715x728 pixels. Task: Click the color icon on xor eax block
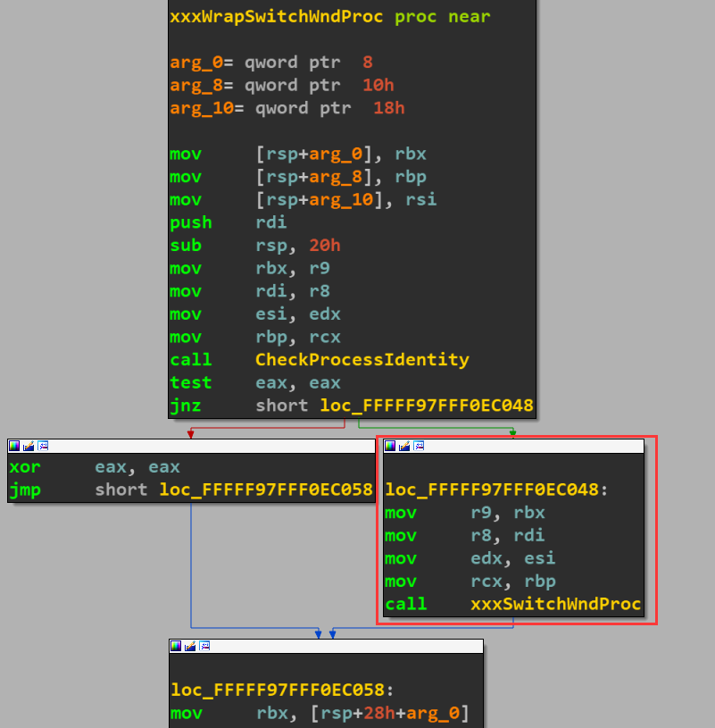[x=14, y=446]
